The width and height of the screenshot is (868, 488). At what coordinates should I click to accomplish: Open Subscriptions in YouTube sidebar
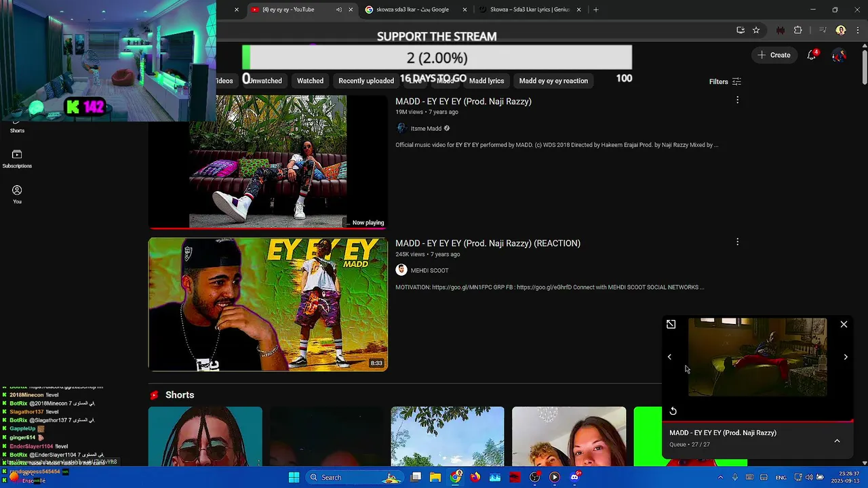point(17,159)
